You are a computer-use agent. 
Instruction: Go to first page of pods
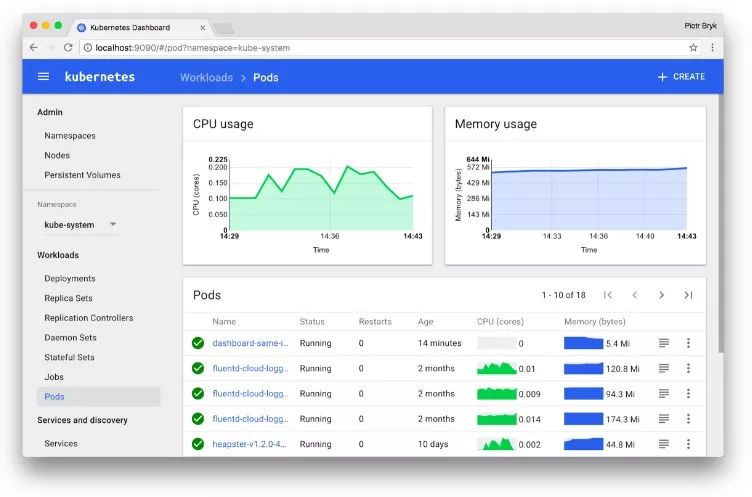click(x=608, y=295)
